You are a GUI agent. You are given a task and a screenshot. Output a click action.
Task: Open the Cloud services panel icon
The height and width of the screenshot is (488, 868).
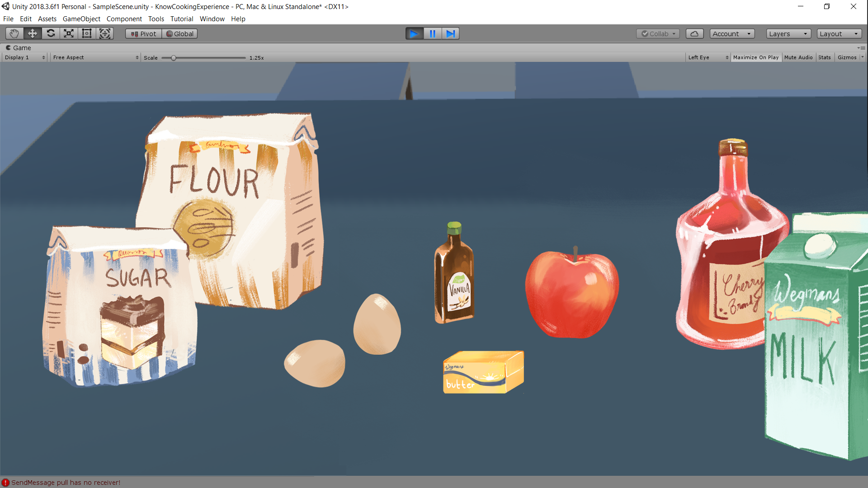click(x=694, y=33)
